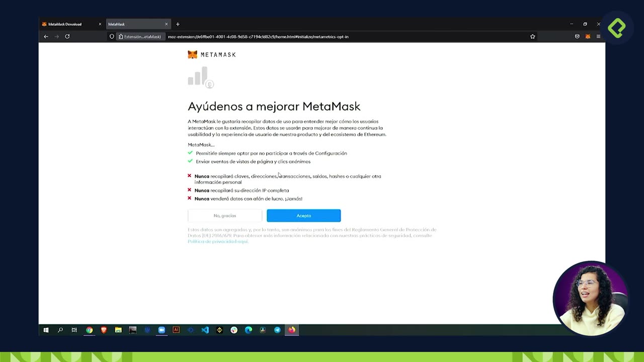The width and height of the screenshot is (644, 362).
Task: Open Binance app from the taskbar
Action: coord(219,330)
